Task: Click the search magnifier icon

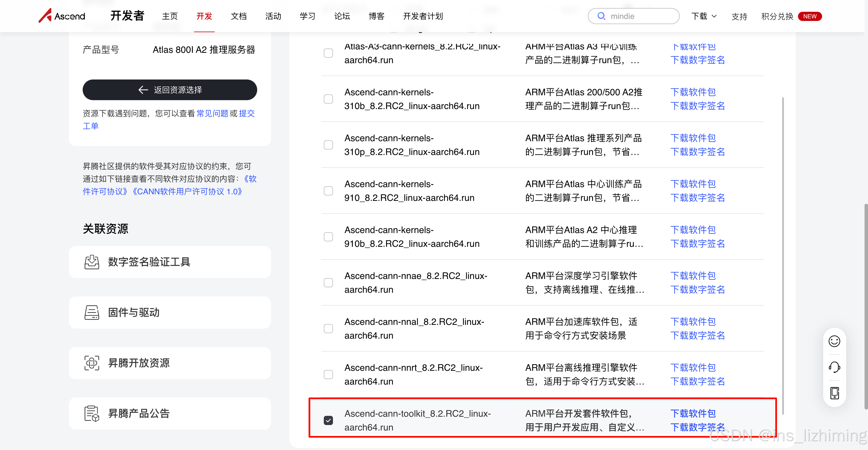Action: [x=601, y=16]
